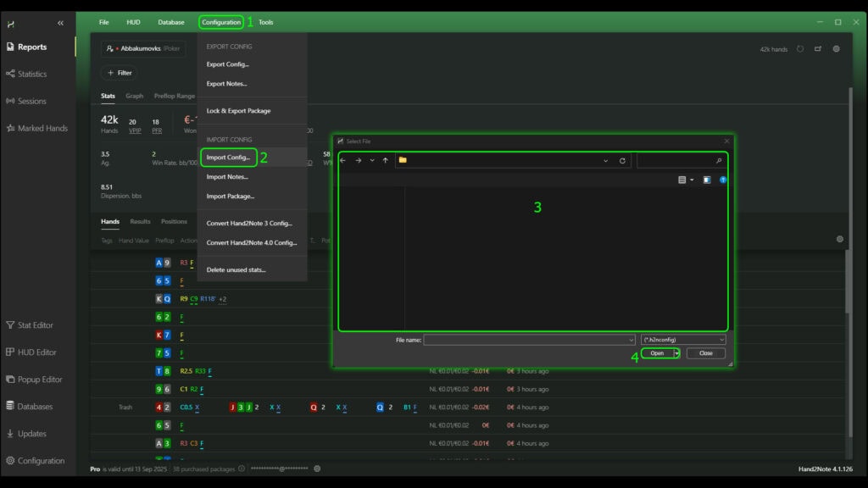Open the .h2nconfig file type dropdown

click(x=683, y=340)
